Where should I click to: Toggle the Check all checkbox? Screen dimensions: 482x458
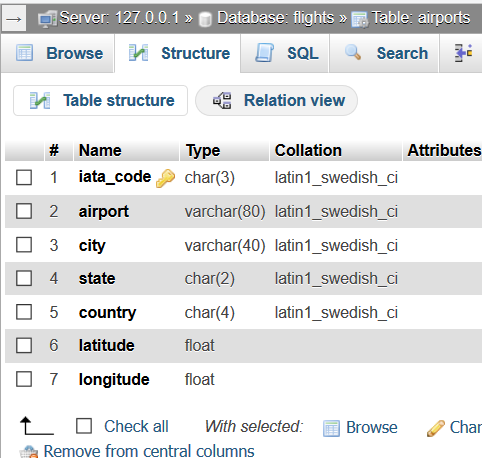point(84,426)
